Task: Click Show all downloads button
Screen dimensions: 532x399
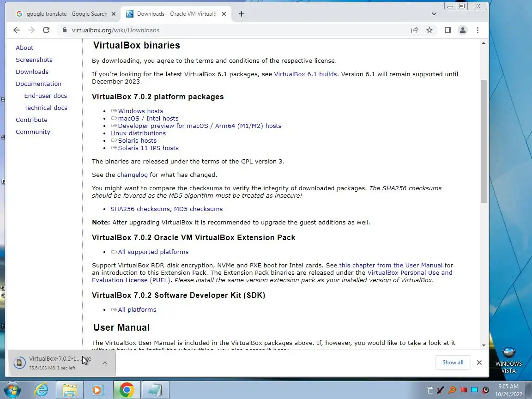Action: click(x=453, y=363)
